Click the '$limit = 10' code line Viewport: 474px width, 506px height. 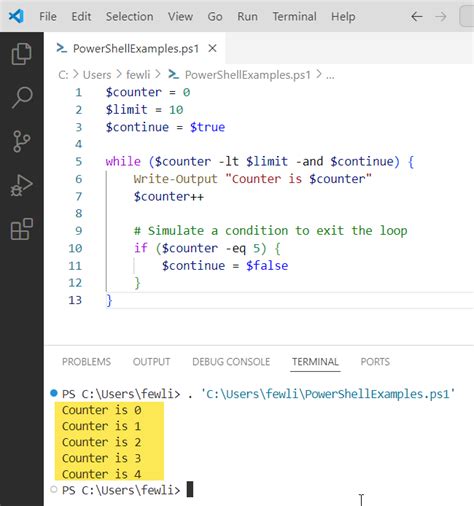pos(144,110)
